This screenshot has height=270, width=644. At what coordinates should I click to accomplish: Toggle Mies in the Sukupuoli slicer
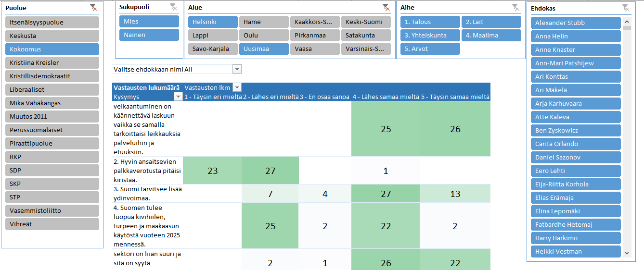[x=149, y=22]
